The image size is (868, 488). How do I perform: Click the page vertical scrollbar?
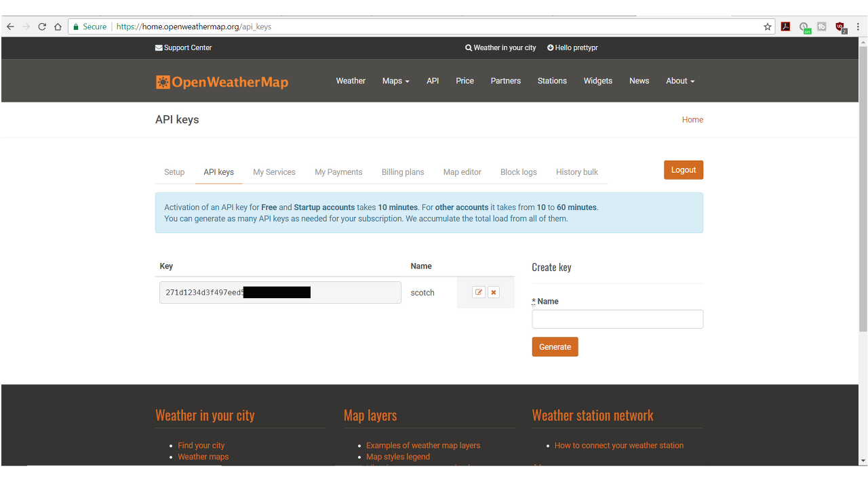click(x=863, y=190)
